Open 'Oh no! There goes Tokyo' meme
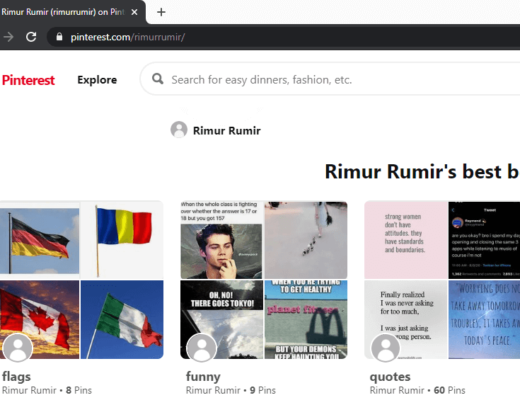Screen dimensions: 520x400 (x=221, y=319)
